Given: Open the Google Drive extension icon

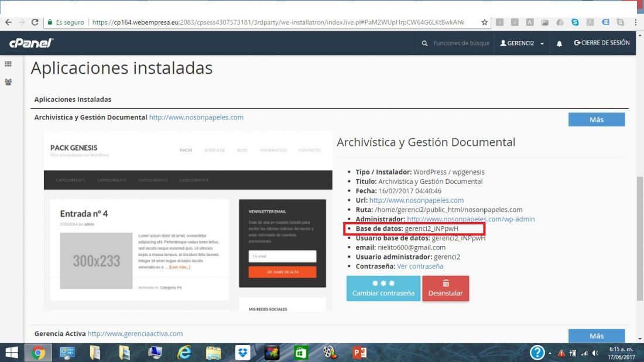Looking at the screenshot, I should (x=560, y=23).
